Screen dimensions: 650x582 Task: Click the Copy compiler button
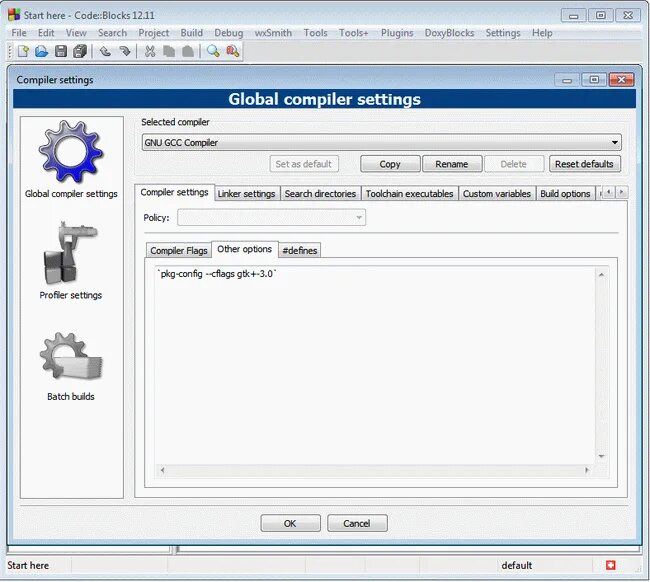tap(390, 164)
